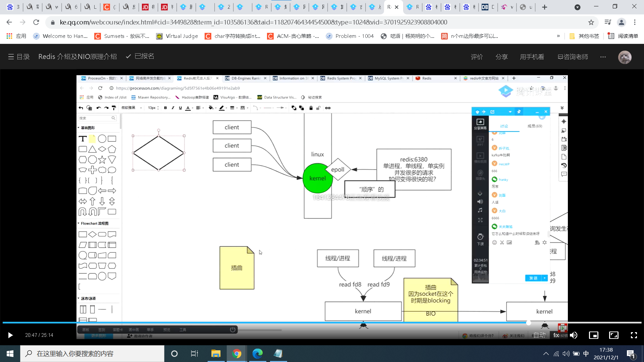The width and height of the screenshot is (644, 362).
Task: Open Windows notification center
Action: click(631, 354)
